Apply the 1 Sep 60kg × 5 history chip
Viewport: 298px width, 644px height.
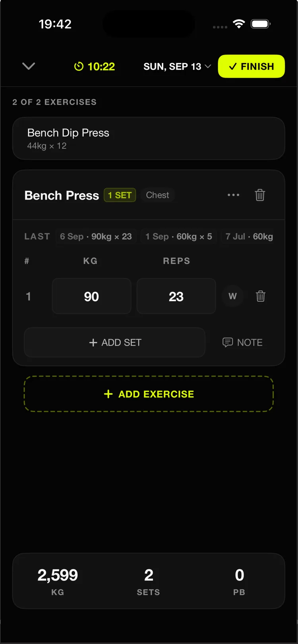click(178, 236)
